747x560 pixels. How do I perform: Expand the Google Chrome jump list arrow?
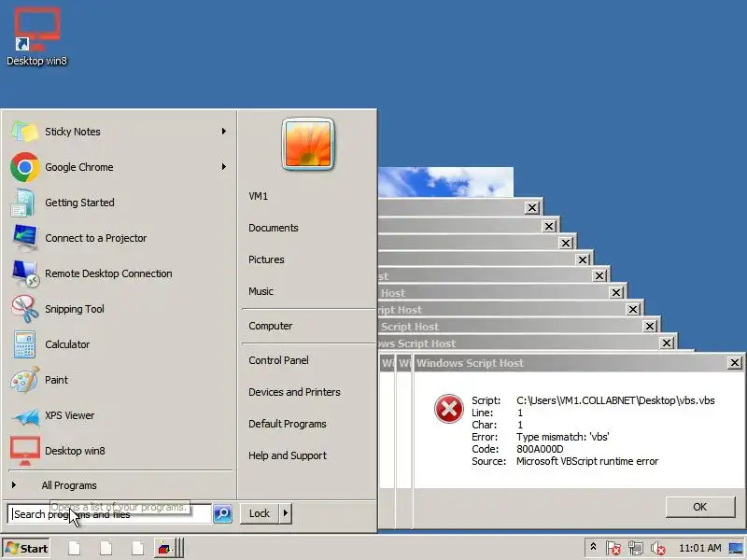[x=224, y=167]
